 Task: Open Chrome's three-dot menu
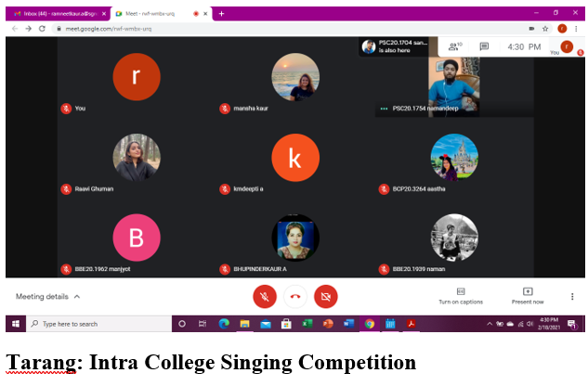(x=576, y=29)
